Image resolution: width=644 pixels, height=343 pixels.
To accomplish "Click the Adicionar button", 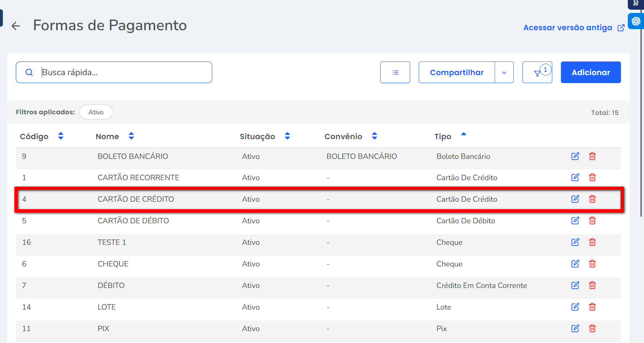I will (590, 73).
